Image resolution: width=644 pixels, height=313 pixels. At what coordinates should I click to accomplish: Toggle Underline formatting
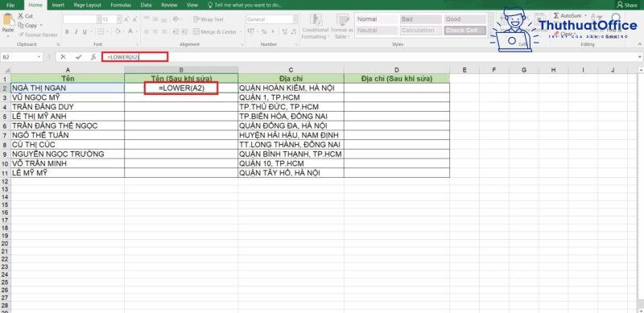tap(85, 31)
